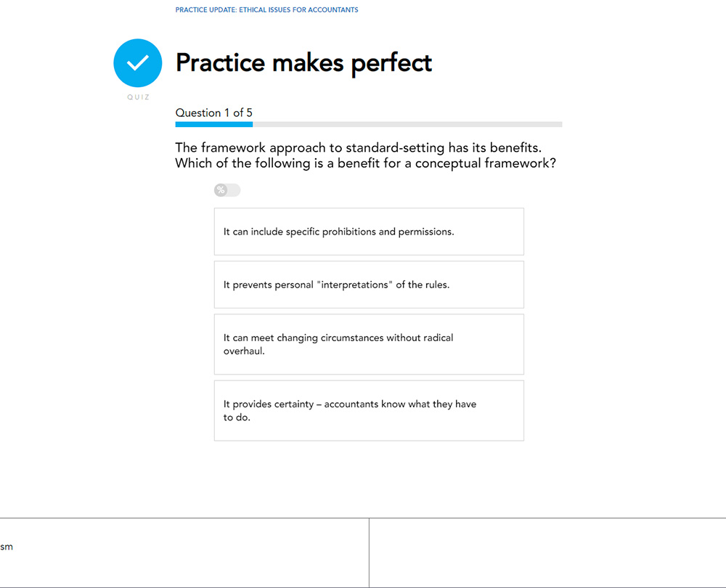The width and height of the screenshot is (726, 588).
Task: Open the Practice Update: Ethical Issues breadcrumb link
Action: click(x=266, y=10)
